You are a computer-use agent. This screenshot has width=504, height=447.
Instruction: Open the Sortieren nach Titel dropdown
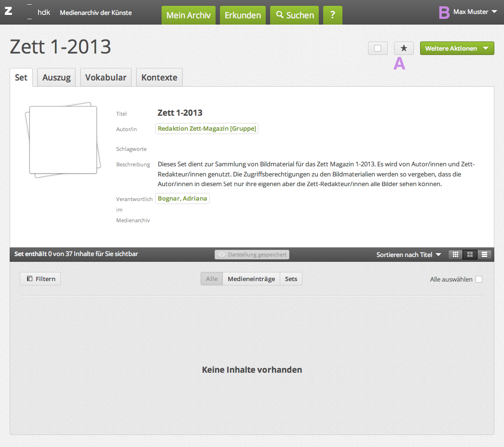(x=409, y=255)
